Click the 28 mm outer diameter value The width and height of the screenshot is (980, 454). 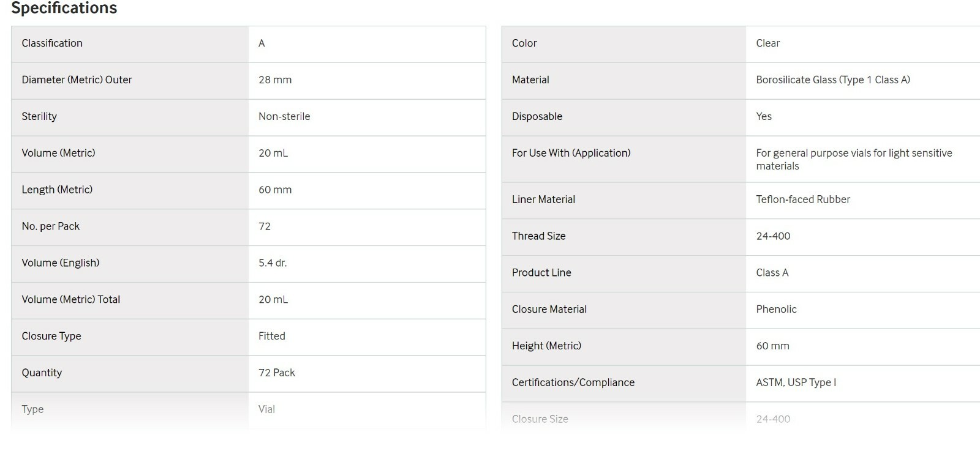tap(275, 80)
